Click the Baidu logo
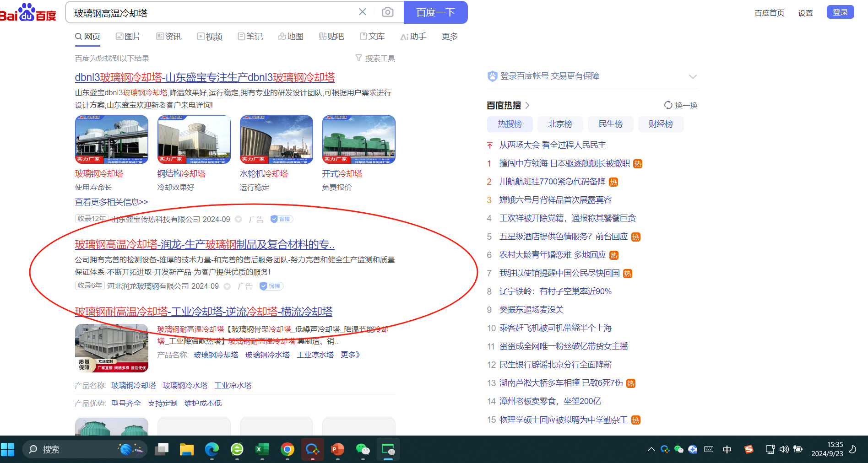 (28, 12)
